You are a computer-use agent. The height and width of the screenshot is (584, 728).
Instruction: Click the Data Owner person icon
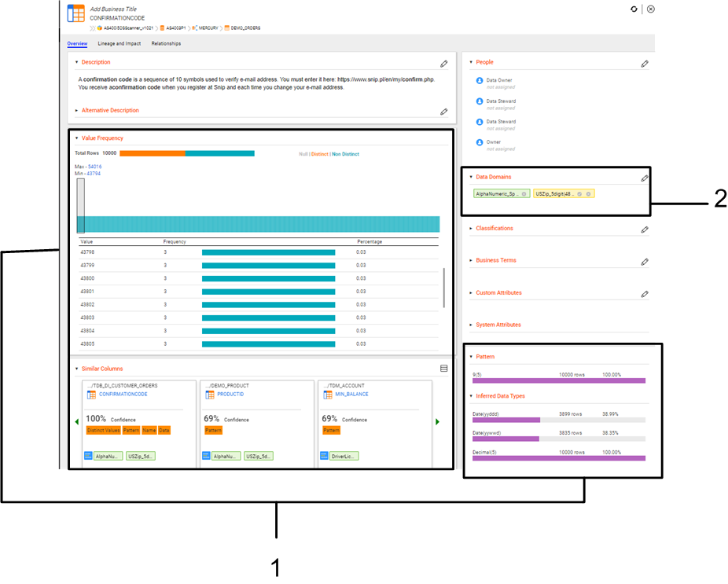click(480, 80)
